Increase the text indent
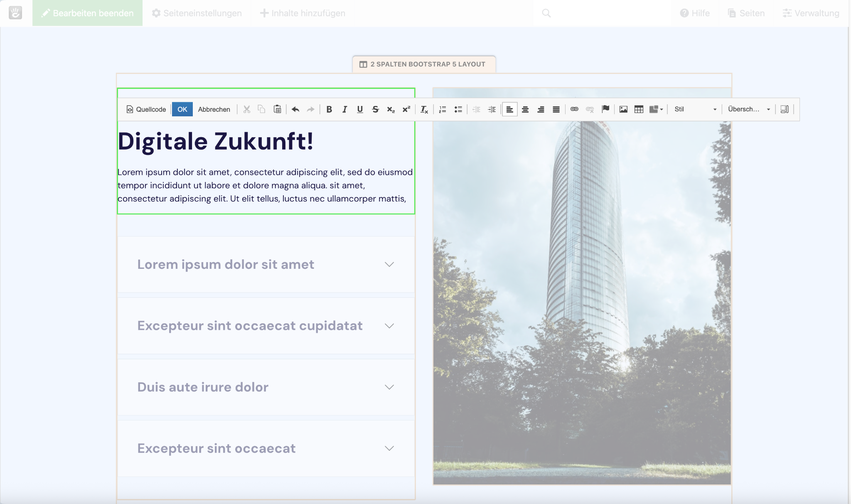 click(492, 109)
